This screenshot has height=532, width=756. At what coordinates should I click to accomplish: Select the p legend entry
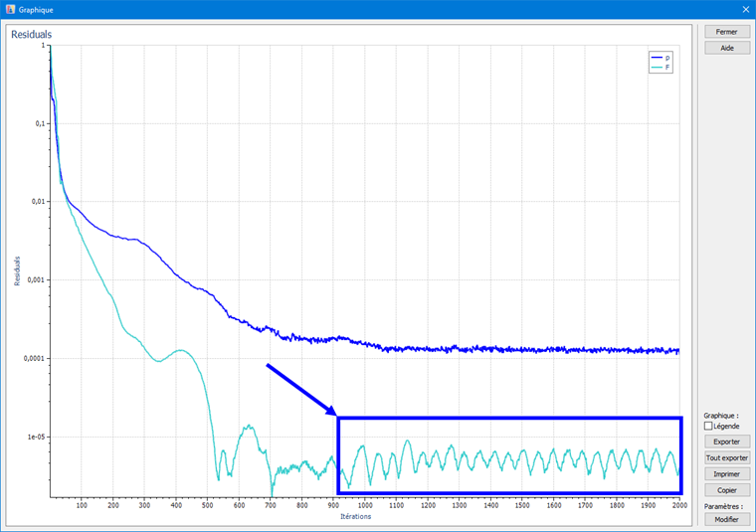pos(661,58)
